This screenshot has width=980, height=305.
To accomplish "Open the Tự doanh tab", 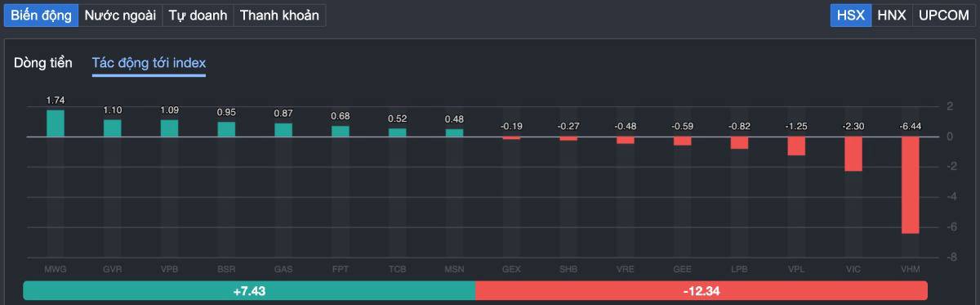I will click(x=198, y=15).
